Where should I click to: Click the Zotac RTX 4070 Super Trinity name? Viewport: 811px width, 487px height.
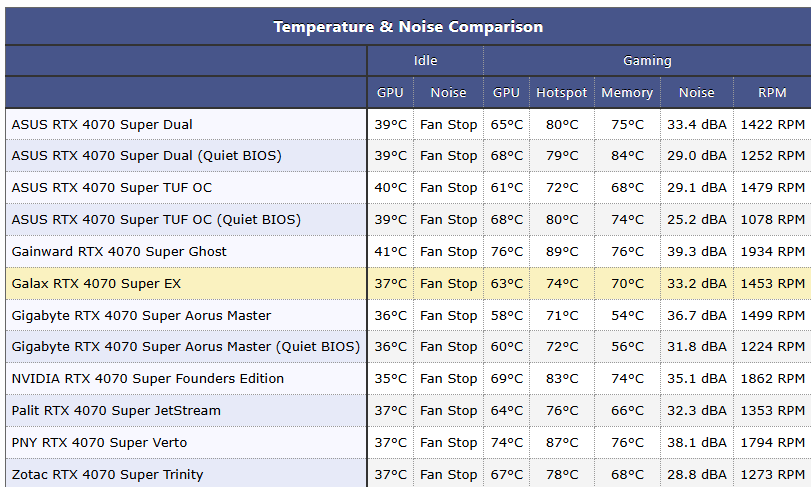[107, 475]
